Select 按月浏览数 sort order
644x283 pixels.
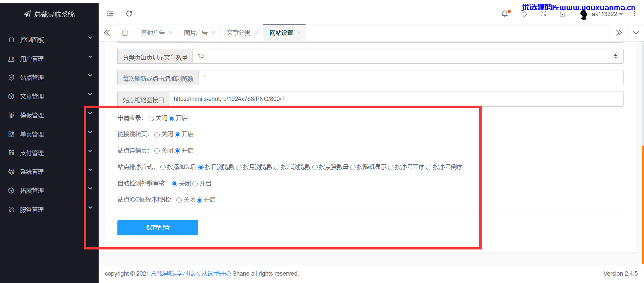(x=239, y=167)
